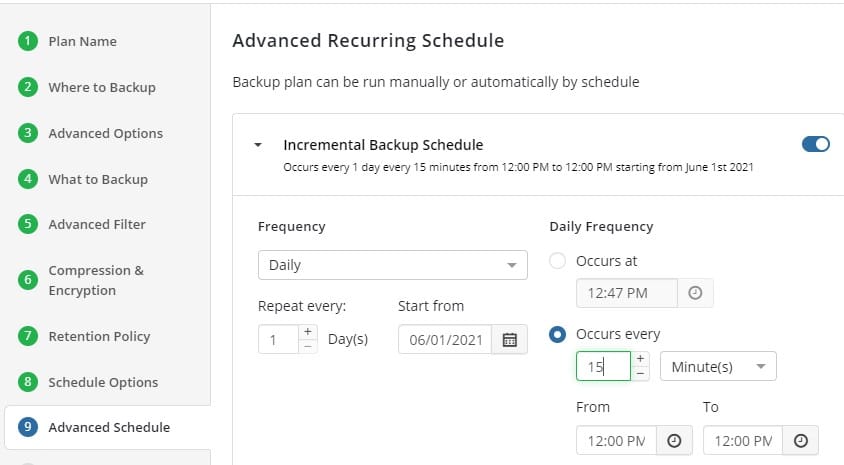Go to the Where to Backup step

[102, 87]
